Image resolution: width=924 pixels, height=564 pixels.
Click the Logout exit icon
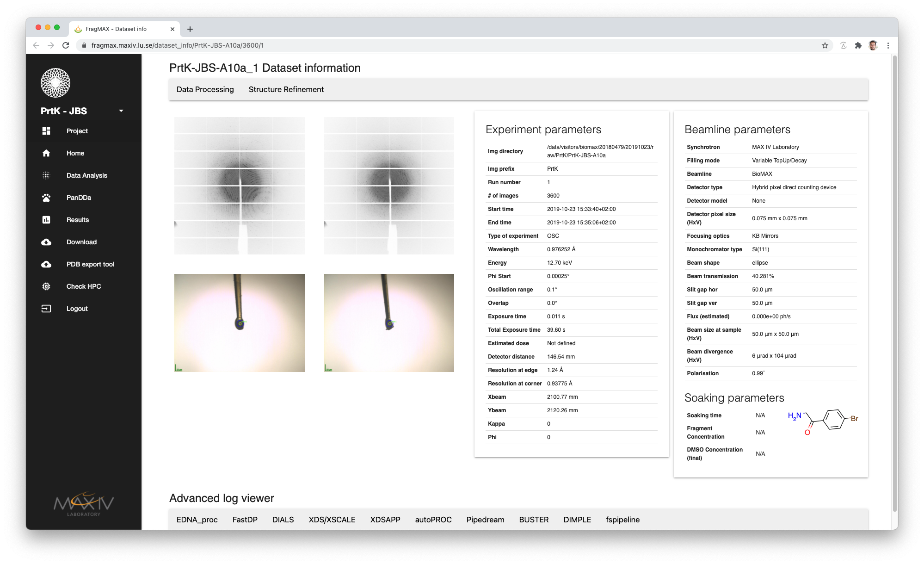click(x=46, y=309)
